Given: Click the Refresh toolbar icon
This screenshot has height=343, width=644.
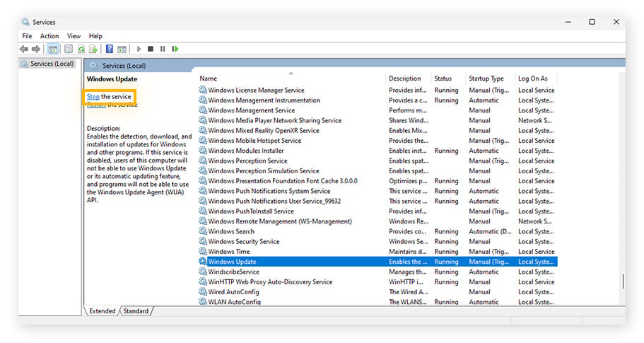Looking at the screenshot, I should click(81, 49).
